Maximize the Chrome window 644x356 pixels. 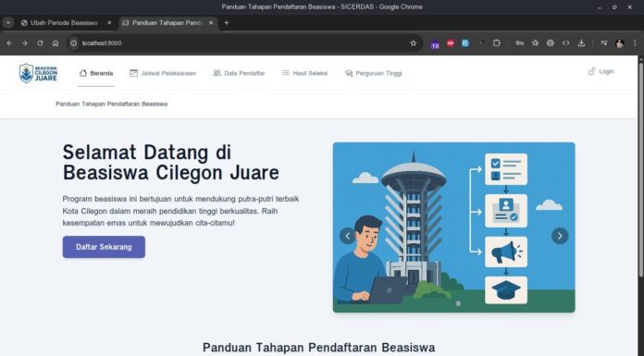[x=614, y=7]
